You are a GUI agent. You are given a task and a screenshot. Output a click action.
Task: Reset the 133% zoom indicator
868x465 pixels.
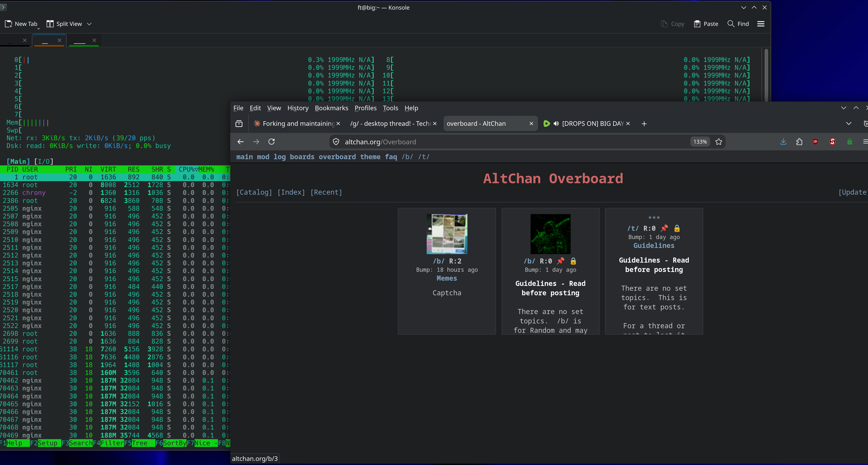[x=700, y=142]
